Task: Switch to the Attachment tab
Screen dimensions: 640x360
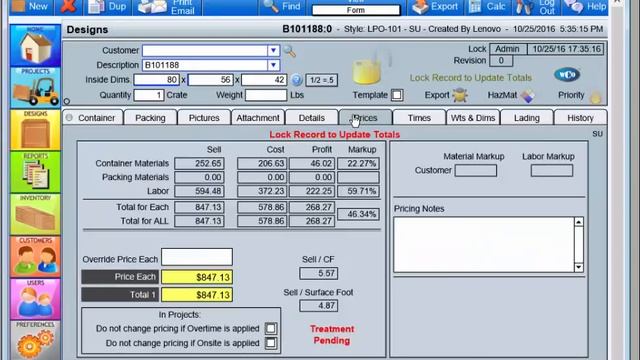Action: (258, 118)
